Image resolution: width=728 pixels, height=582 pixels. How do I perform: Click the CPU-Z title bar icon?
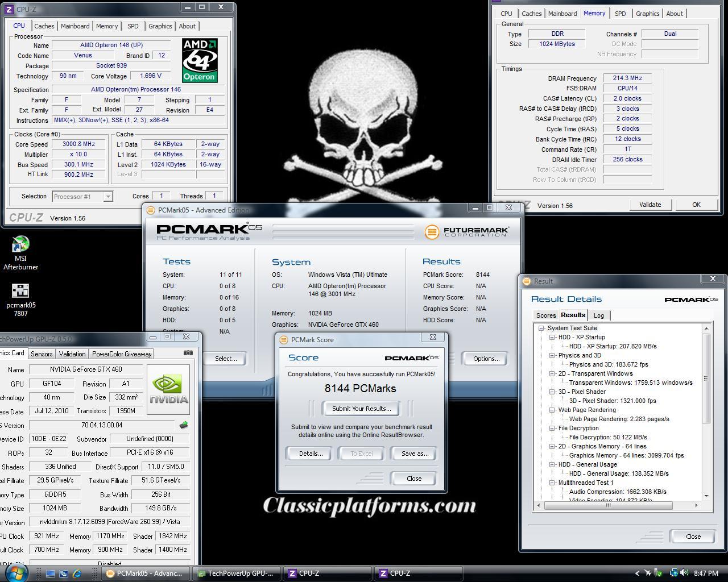9,9
